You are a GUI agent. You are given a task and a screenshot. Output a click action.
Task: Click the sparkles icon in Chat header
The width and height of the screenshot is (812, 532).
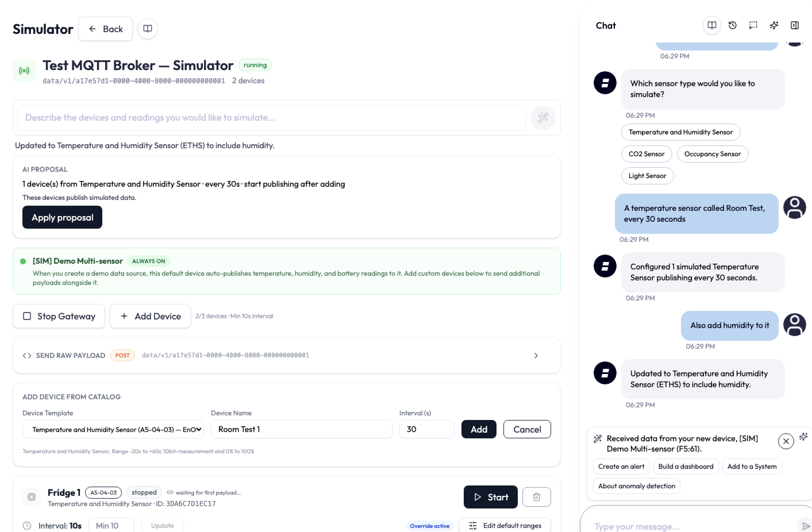pyautogui.click(x=774, y=25)
